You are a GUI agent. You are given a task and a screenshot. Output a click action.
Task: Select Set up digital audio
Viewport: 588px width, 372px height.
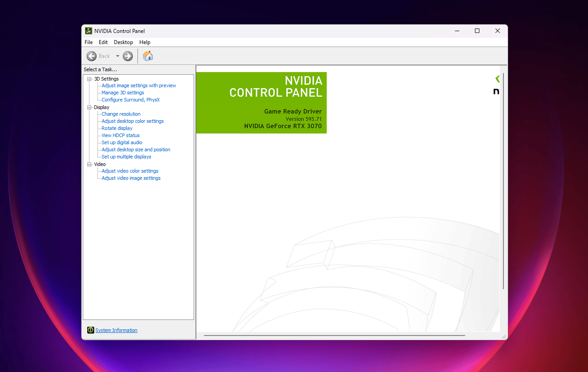click(122, 142)
